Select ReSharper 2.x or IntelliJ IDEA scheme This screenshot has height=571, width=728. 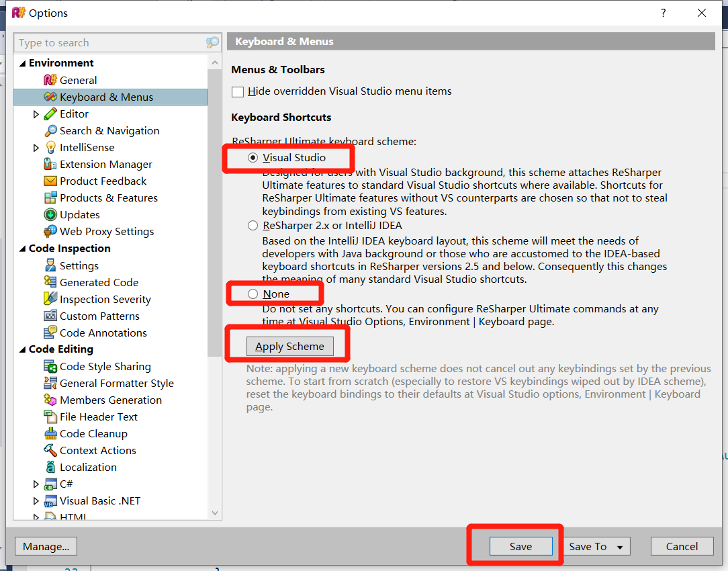tap(253, 226)
